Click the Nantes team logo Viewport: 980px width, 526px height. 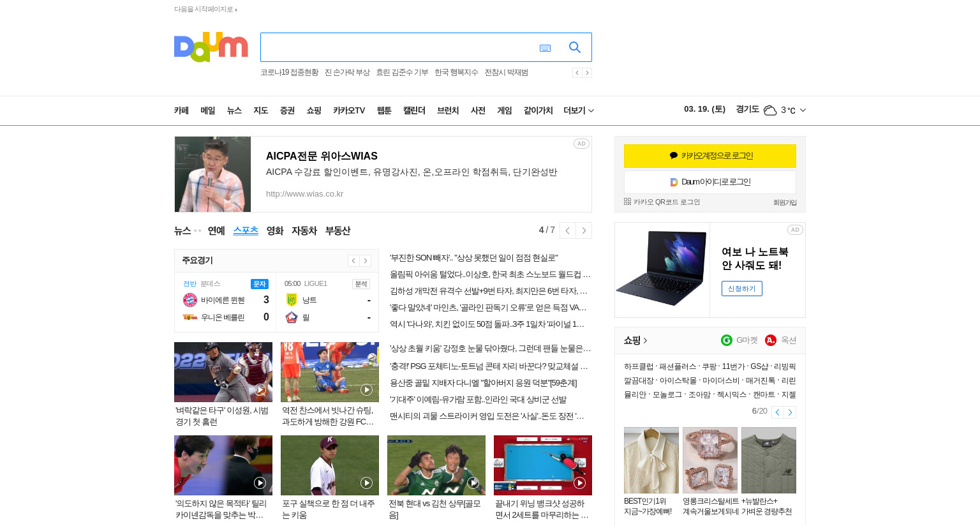click(x=292, y=300)
